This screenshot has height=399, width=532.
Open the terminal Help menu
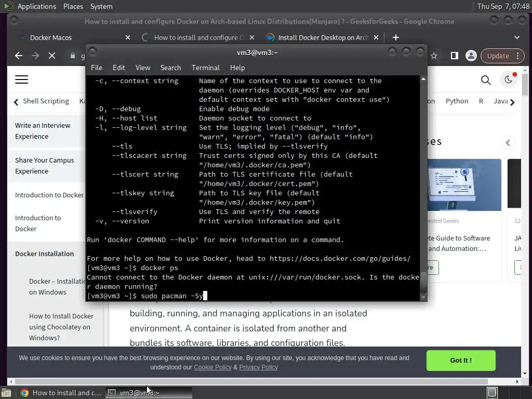(x=237, y=68)
